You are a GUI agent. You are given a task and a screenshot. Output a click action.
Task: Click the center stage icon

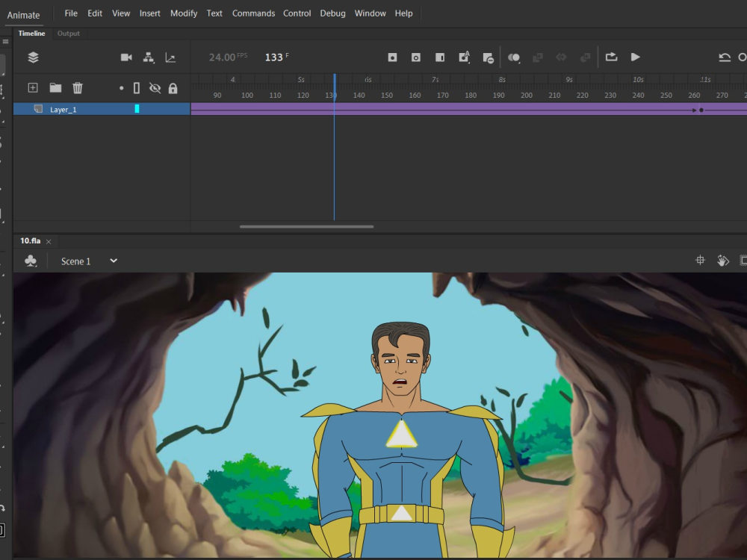700,260
